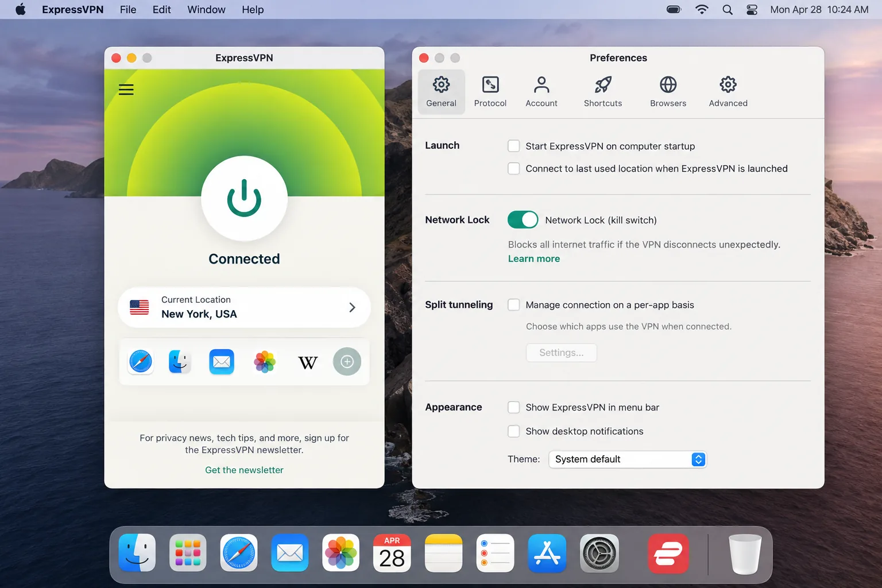
Task: Toggle the Network Lock kill switch off
Action: (x=523, y=220)
